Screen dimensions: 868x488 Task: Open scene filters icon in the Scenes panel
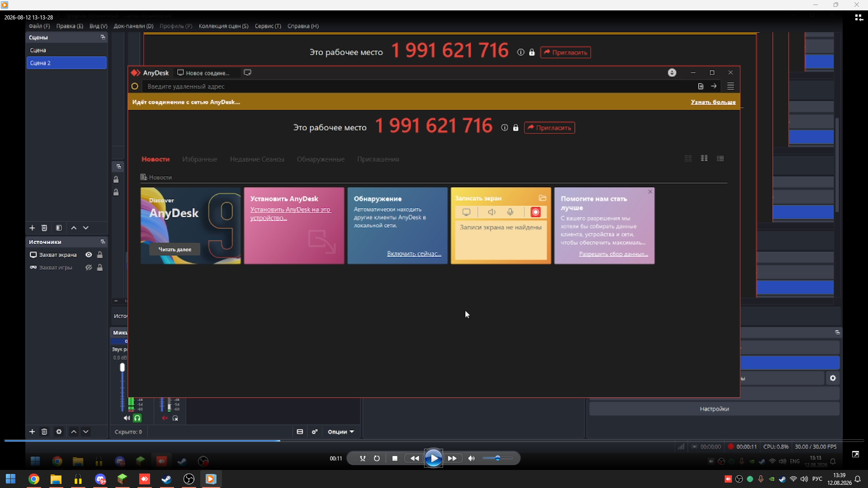tap(59, 228)
